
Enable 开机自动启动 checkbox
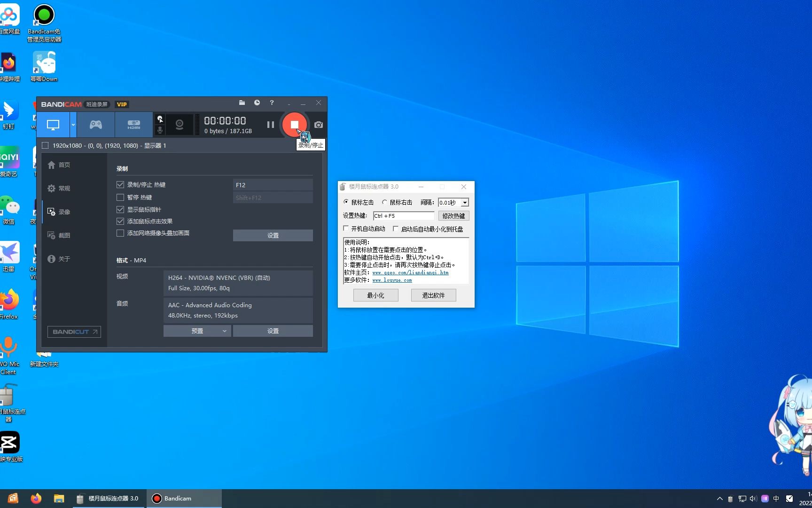pyautogui.click(x=346, y=229)
